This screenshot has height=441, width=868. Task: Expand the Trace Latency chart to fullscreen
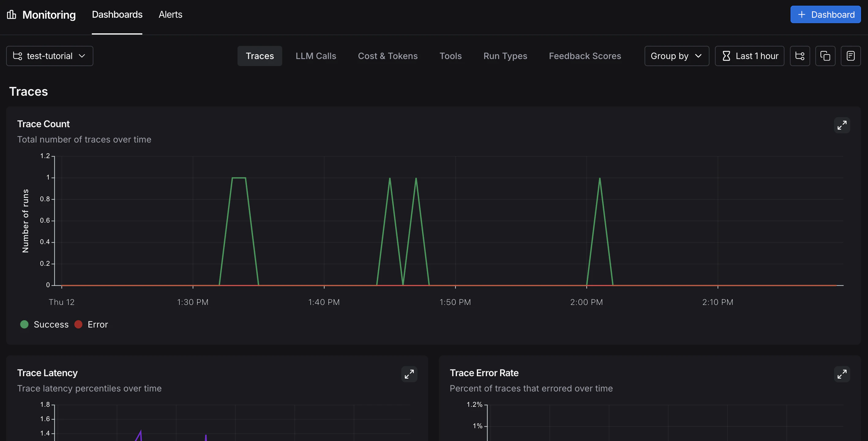coord(410,374)
